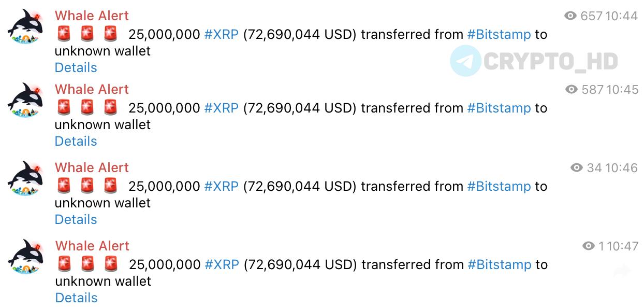This screenshot has height=308, width=644.
Task: Open Details link in the 10:44 message
Action: (x=76, y=68)
